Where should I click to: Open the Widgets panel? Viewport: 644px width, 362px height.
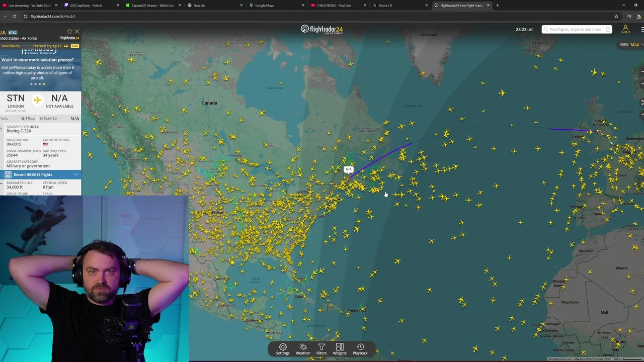340,349
